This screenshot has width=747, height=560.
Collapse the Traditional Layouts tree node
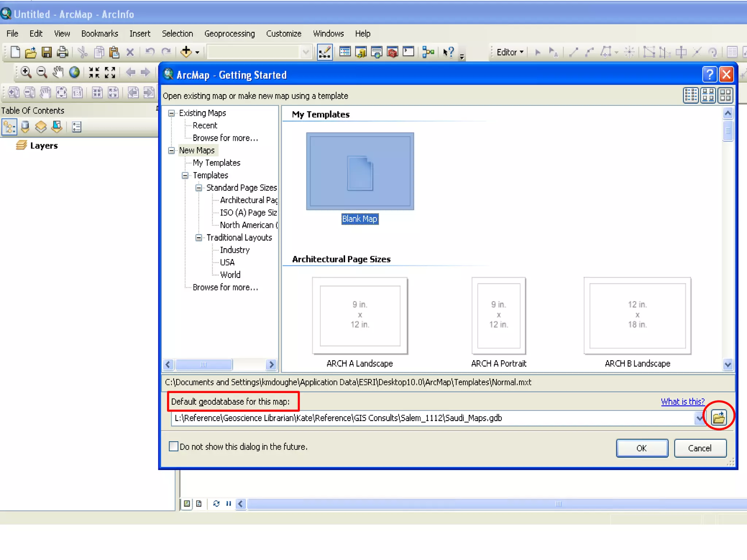[x=199, y=238]
